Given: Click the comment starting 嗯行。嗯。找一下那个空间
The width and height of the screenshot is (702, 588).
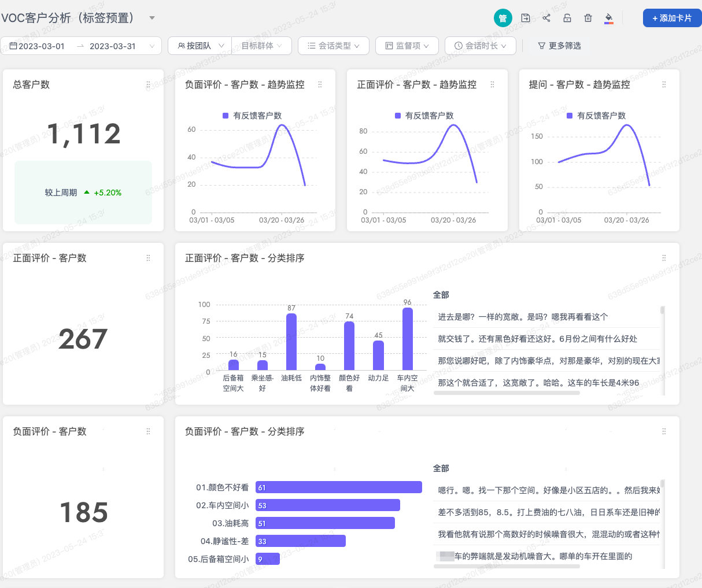Looking at the screenshot, I should [546, 490].
